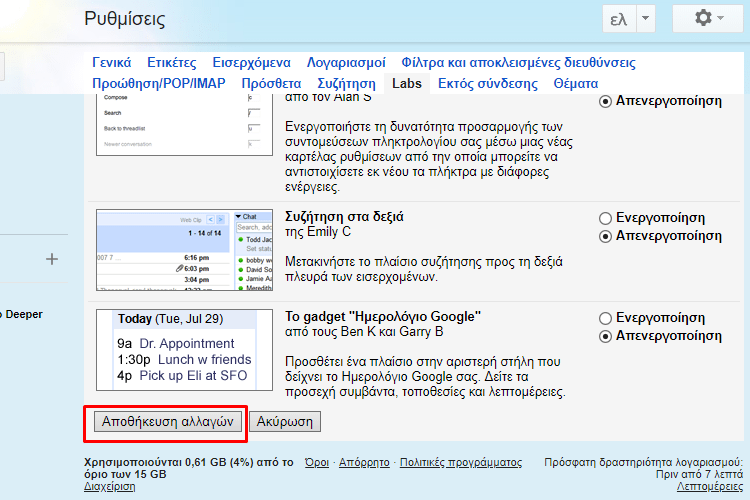Click the Google Calendar gadget thumbnail
The image size is (750, 500).
click(184, 350)
